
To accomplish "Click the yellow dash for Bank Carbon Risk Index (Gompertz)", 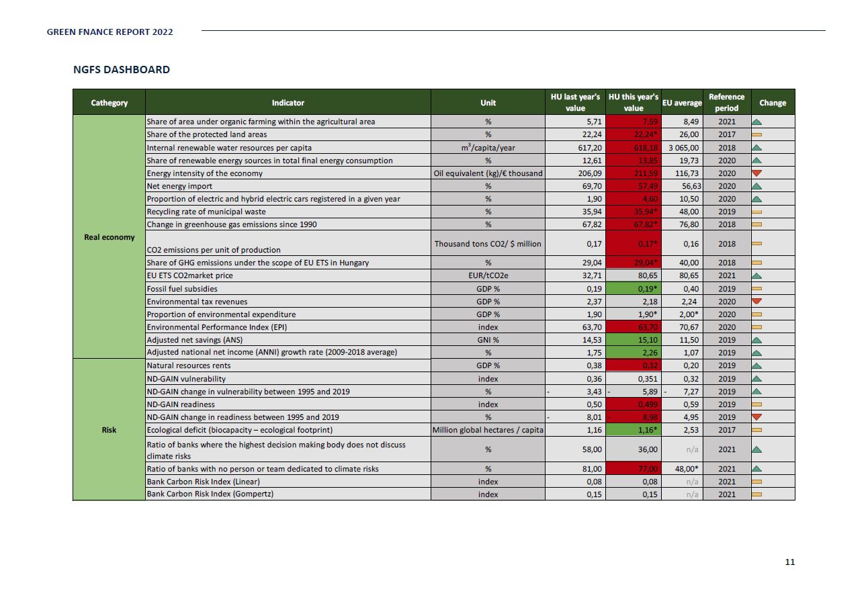I will click(x=756, y=494).
